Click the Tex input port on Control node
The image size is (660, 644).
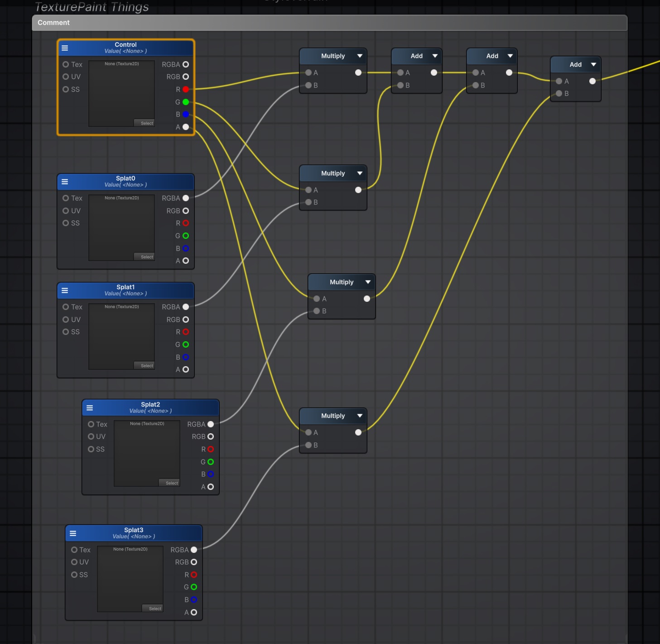[x=66, y=64]
